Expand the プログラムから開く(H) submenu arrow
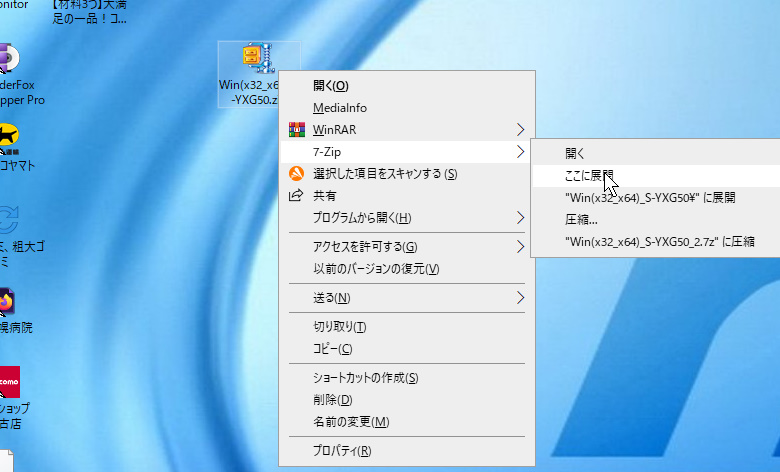This screenshot has width=780, height=472. (520, 218)
